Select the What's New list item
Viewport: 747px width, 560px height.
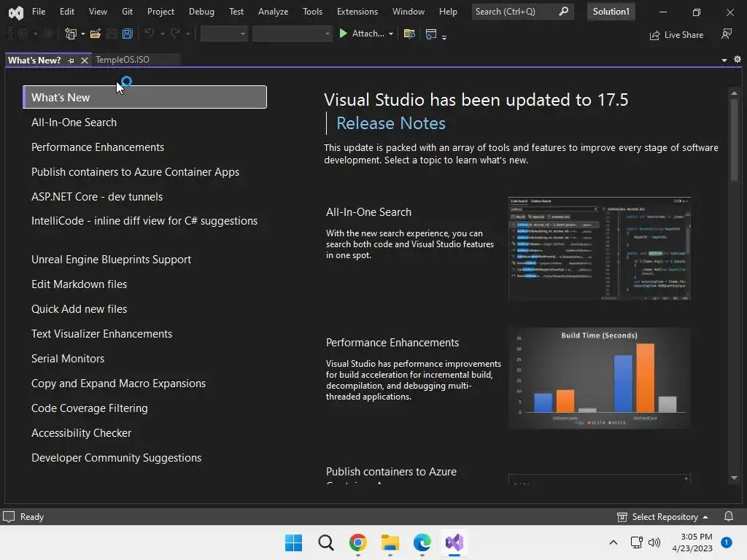(x=145, y=97)
